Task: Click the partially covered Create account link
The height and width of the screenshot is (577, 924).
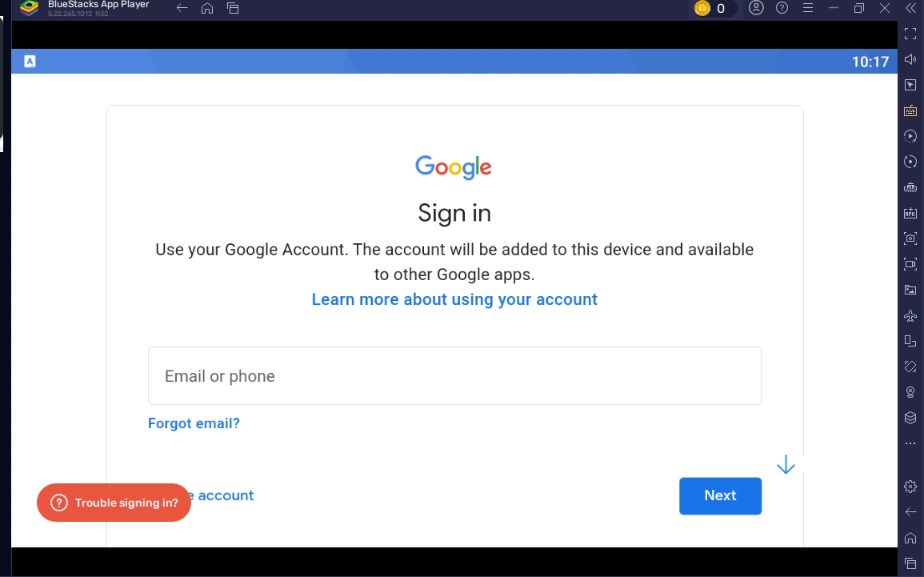Action: [x=222, y=495]
